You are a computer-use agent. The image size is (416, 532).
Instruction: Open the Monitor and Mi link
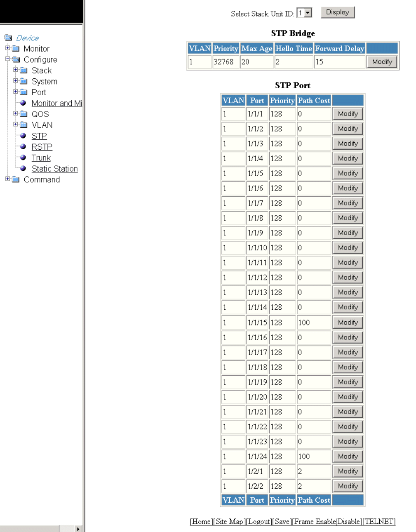(57, 103)
